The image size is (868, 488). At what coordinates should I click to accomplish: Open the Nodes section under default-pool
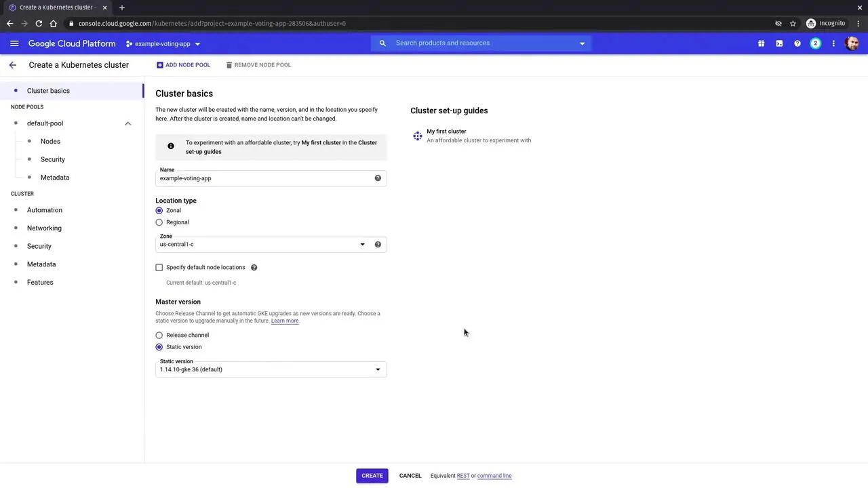point(50,141)
